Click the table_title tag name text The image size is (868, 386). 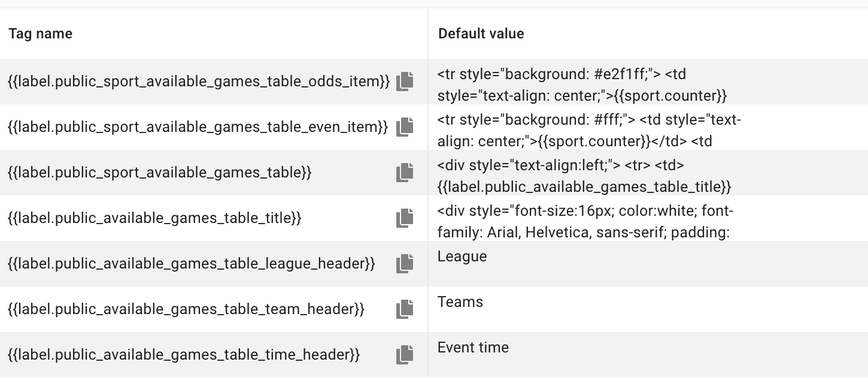pyautogui.click(x=154, y=218)
